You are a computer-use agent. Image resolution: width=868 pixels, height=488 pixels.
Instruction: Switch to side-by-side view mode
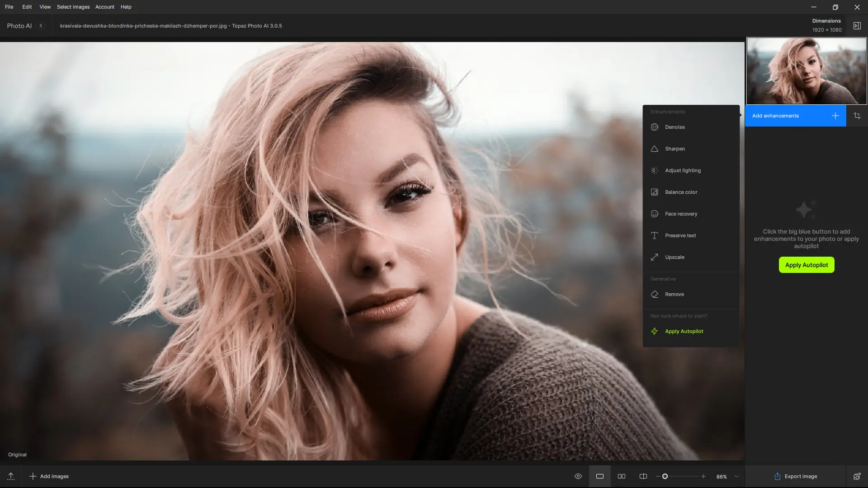click(622, 476)
